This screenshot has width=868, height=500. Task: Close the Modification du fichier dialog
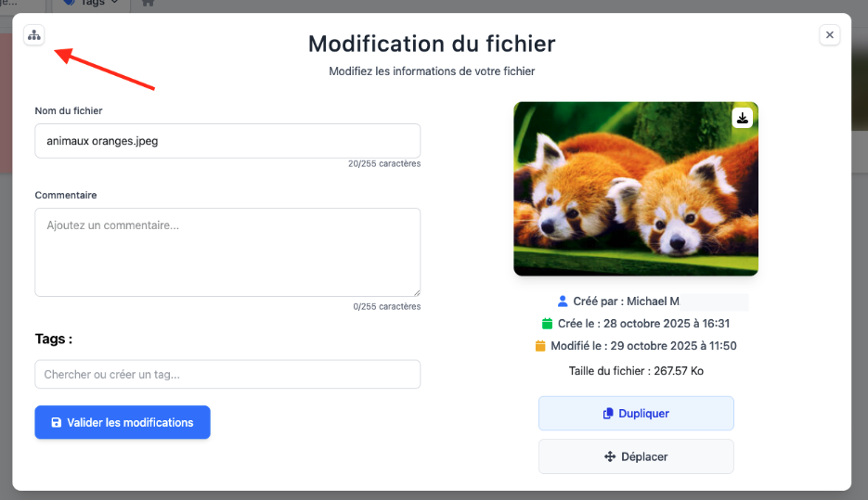click(830, 35)
